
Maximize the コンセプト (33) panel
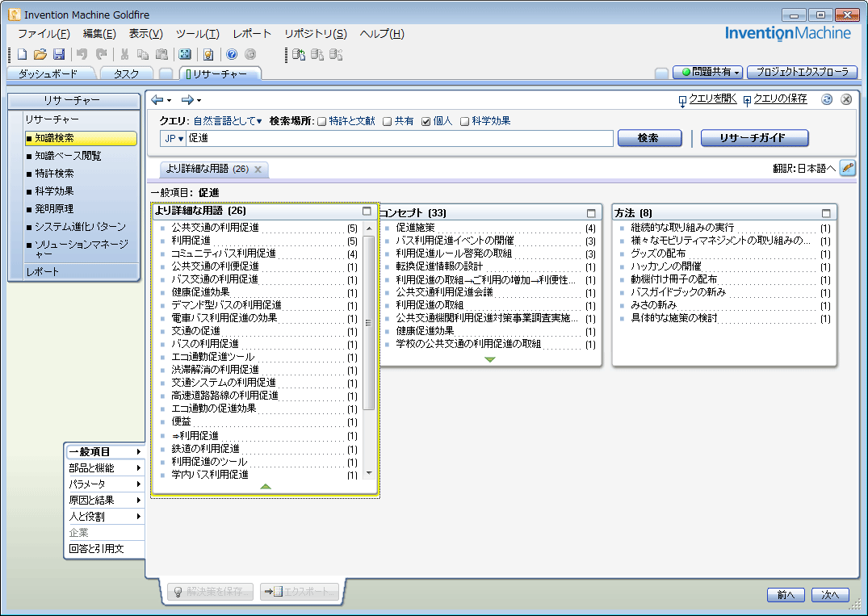[x=591, y=213]
